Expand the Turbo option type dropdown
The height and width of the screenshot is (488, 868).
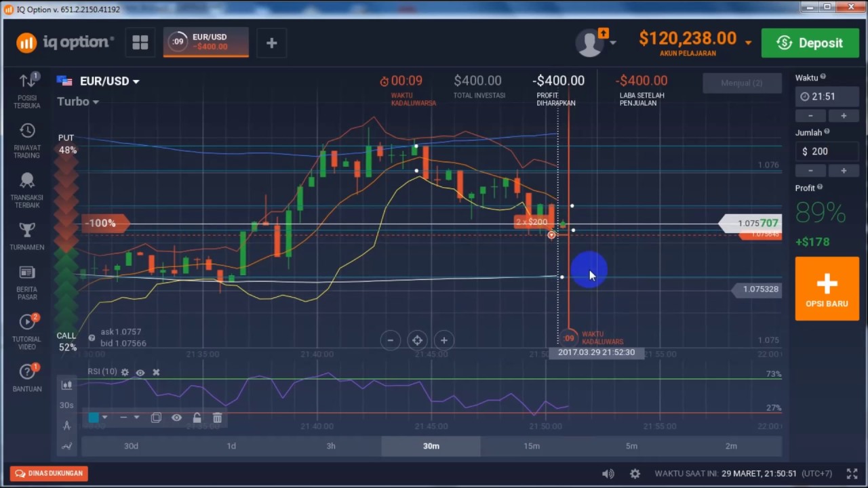click(77, 102)
